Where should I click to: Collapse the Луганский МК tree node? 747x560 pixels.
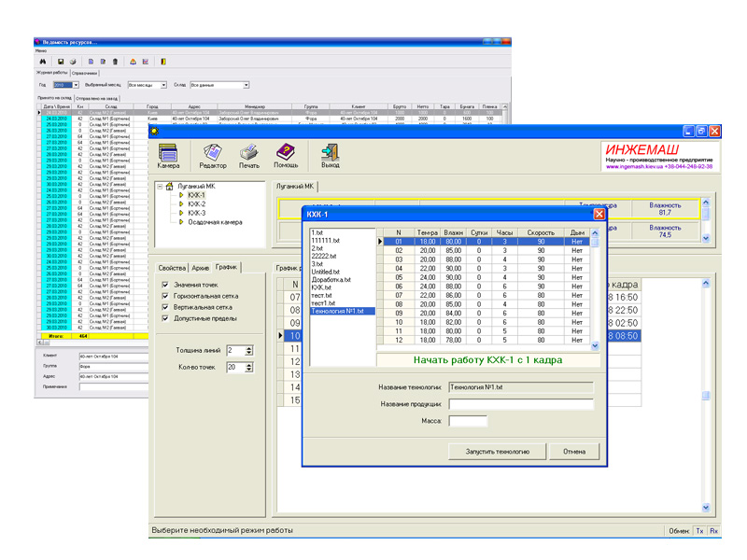pos(160,187)
